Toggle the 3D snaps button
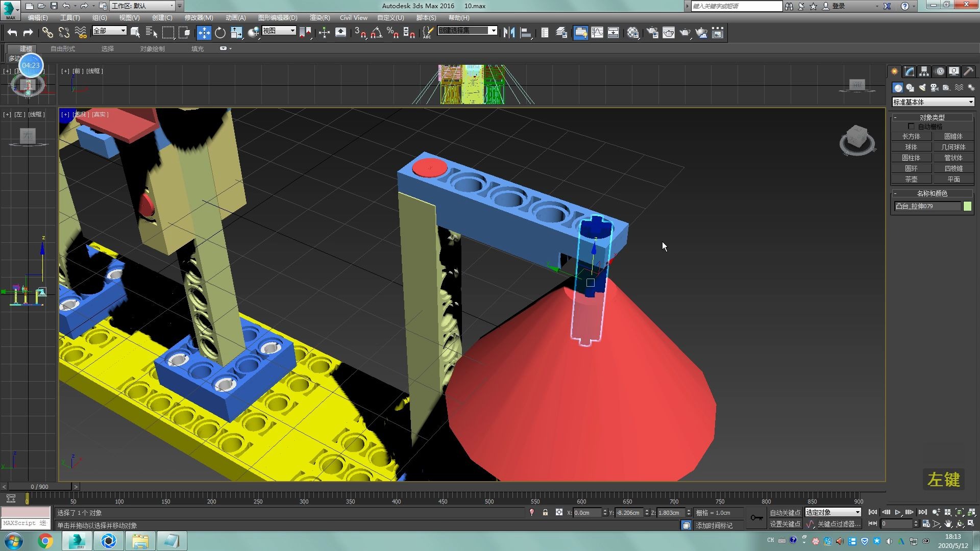 click(360, 33)
